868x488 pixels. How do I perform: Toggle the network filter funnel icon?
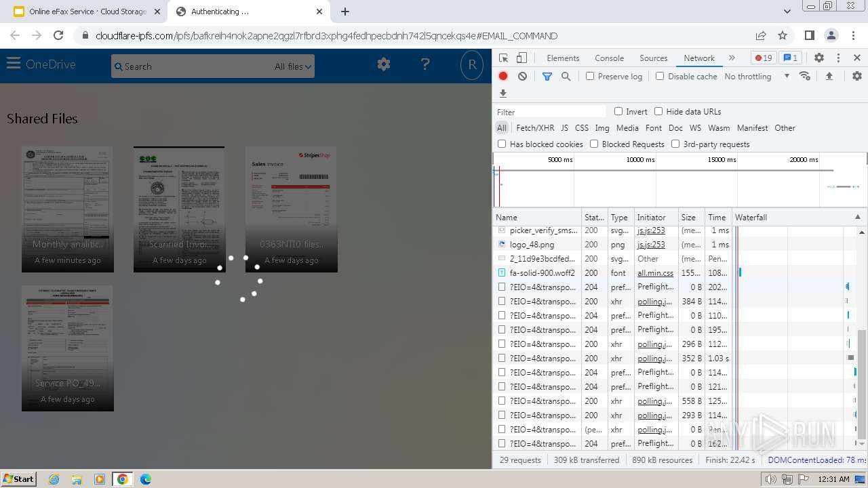tap(547, 76)
